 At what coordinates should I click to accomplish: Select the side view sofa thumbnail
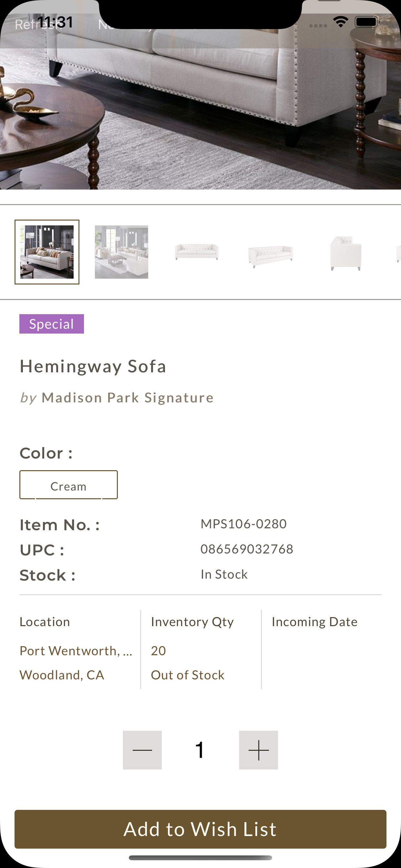[x=345, y=253]
